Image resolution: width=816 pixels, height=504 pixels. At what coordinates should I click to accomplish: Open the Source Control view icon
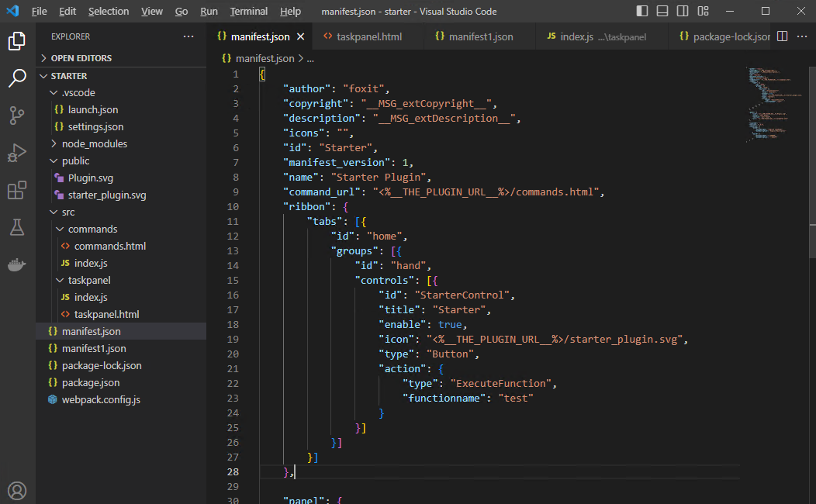tap(16, 116)
